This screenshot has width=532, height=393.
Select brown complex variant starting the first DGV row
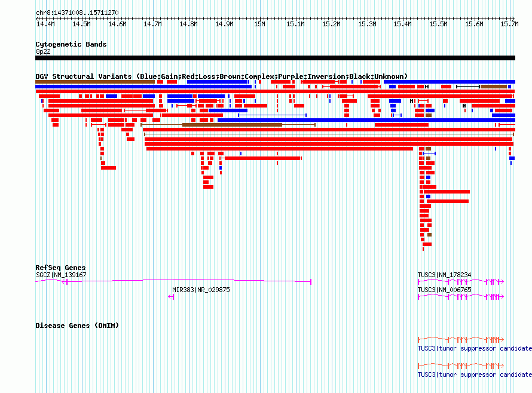[x=95, y=82]
